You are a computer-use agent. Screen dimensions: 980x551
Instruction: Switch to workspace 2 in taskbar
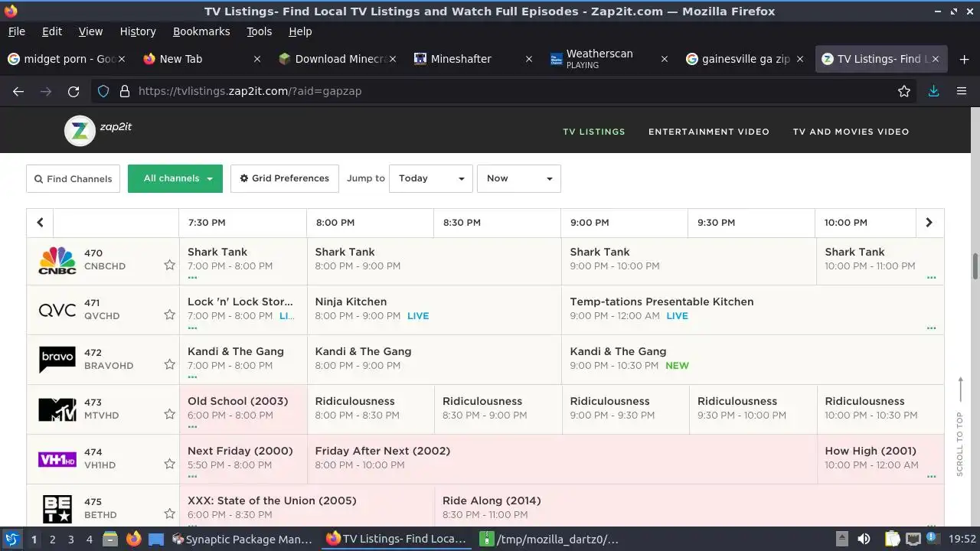pos(52,539)
